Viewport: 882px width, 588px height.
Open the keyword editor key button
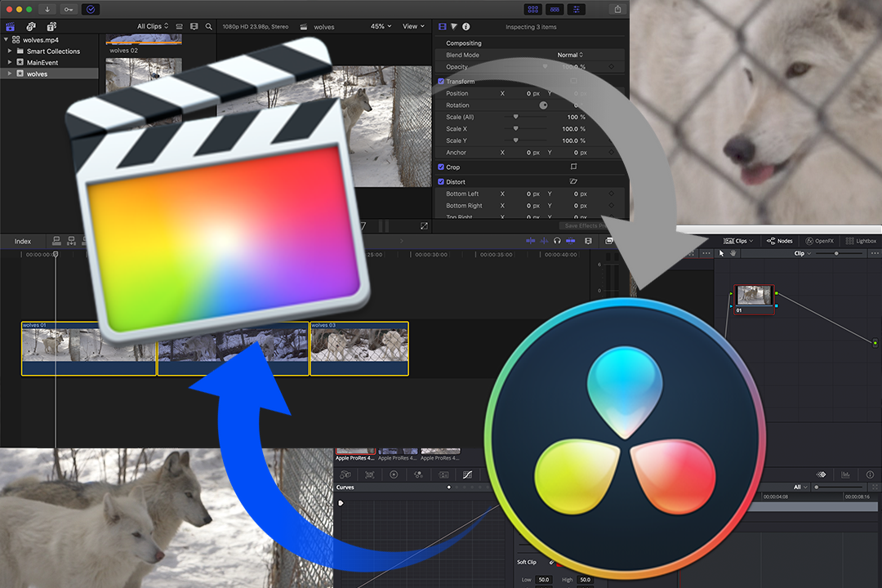69,9
